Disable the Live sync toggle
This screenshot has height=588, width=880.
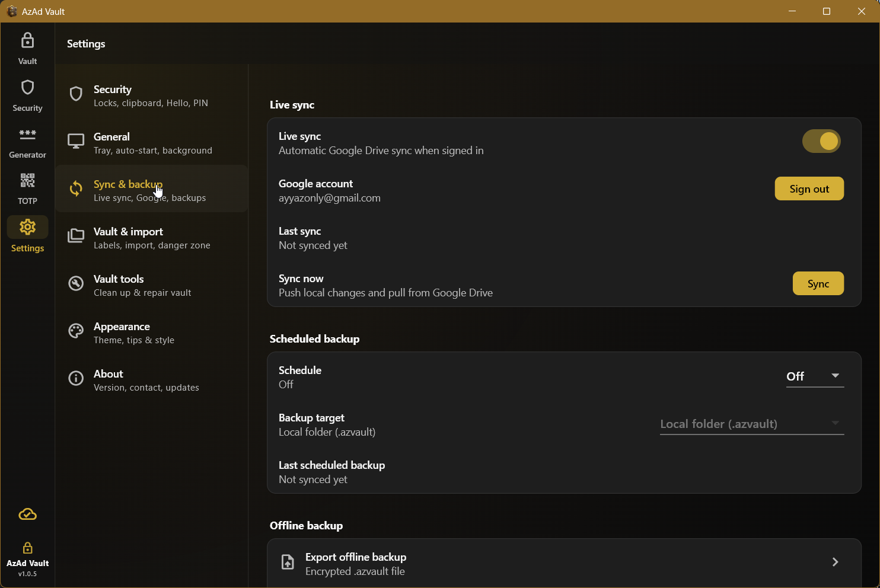(x=821, y=141)
